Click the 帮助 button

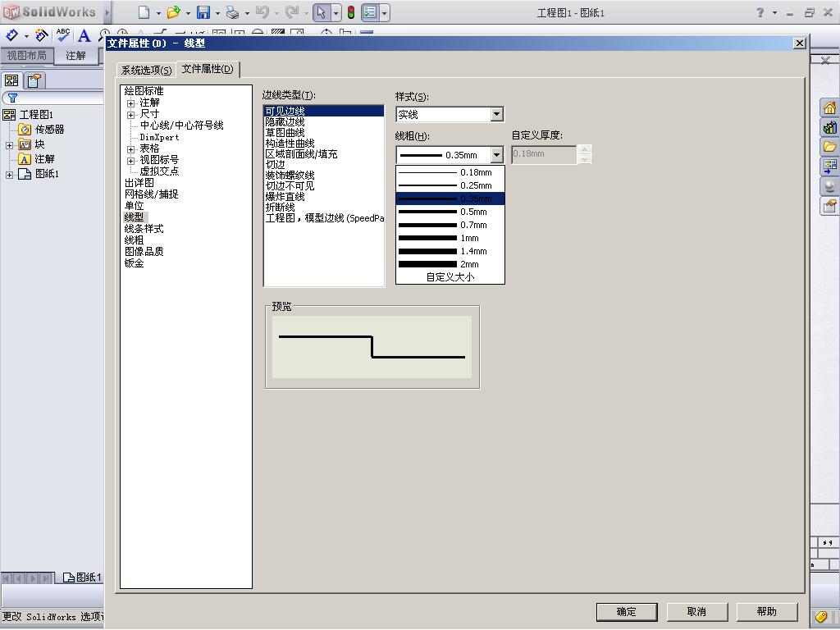pyautogui.click(x=767, y=612)
